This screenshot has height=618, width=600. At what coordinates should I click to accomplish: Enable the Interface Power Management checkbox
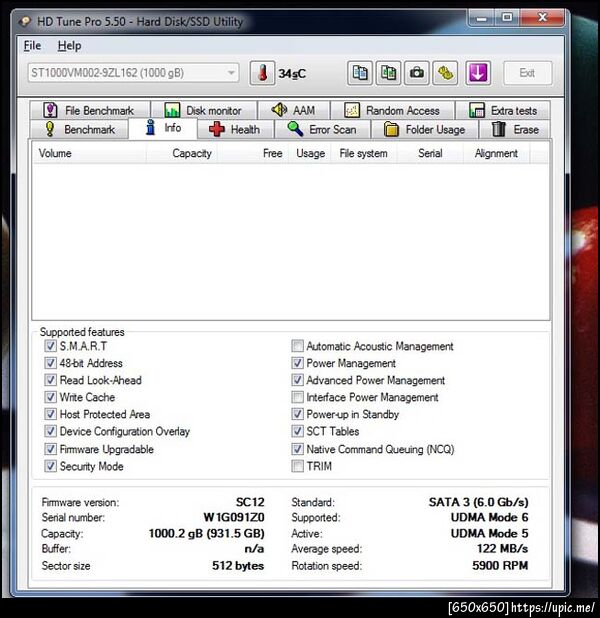point(298,397)
